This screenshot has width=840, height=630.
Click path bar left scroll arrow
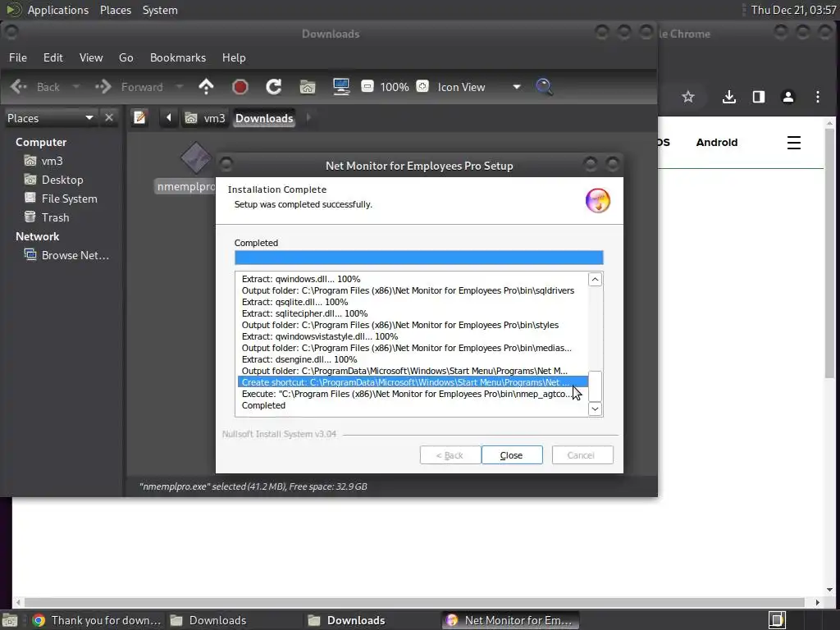tap(169, 117)
